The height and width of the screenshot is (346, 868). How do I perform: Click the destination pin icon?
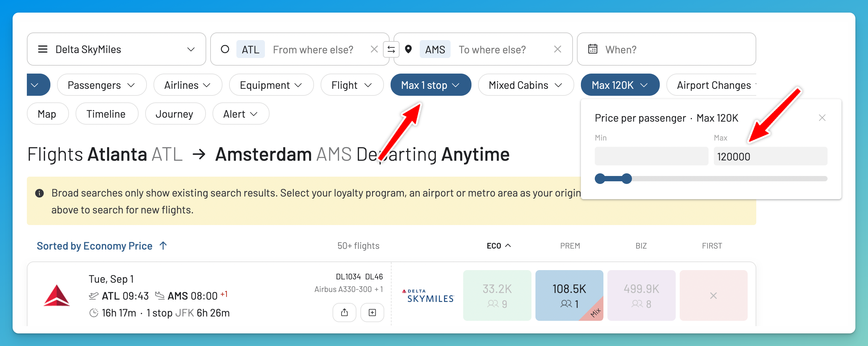(408, 49)
